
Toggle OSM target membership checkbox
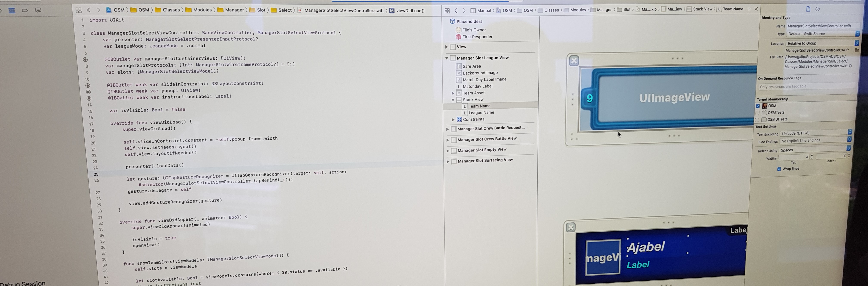tap(758, 106)
